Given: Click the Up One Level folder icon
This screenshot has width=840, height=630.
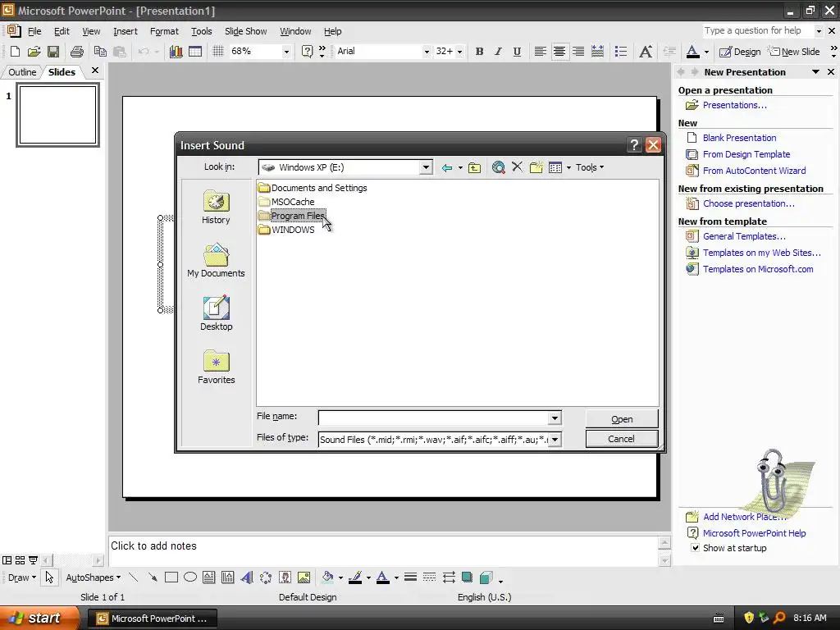Looking at the screenshot, I should (x=475, y=167).
